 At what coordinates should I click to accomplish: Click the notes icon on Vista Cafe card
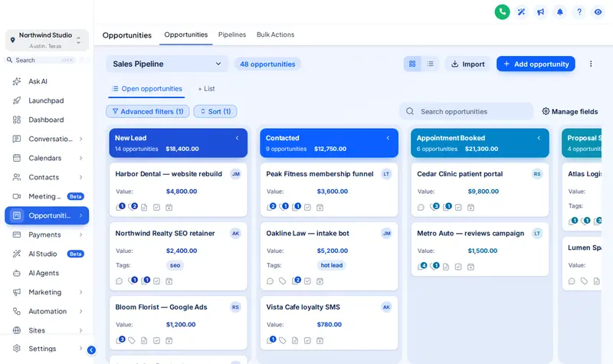tap(295, 340)
